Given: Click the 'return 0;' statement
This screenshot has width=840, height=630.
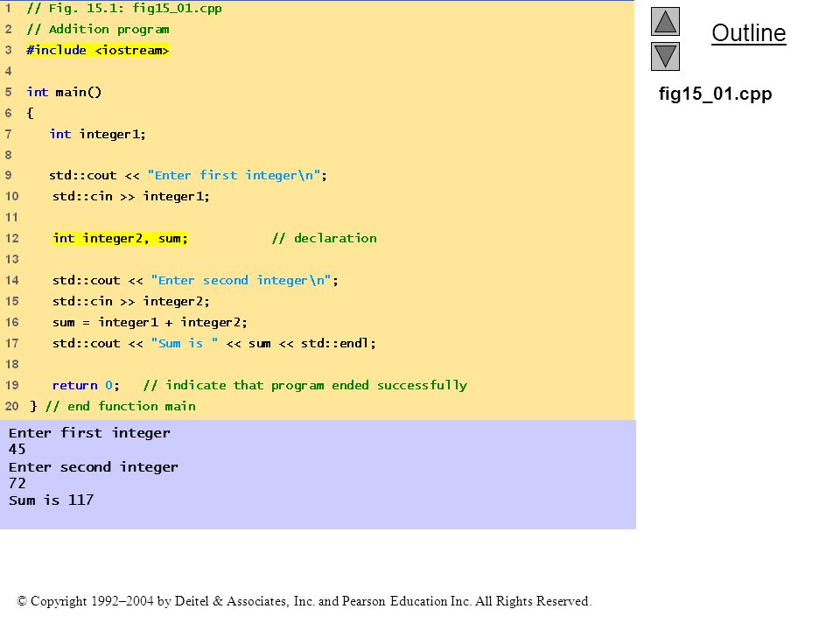Looking at the screenshot, I should [86, 385].
